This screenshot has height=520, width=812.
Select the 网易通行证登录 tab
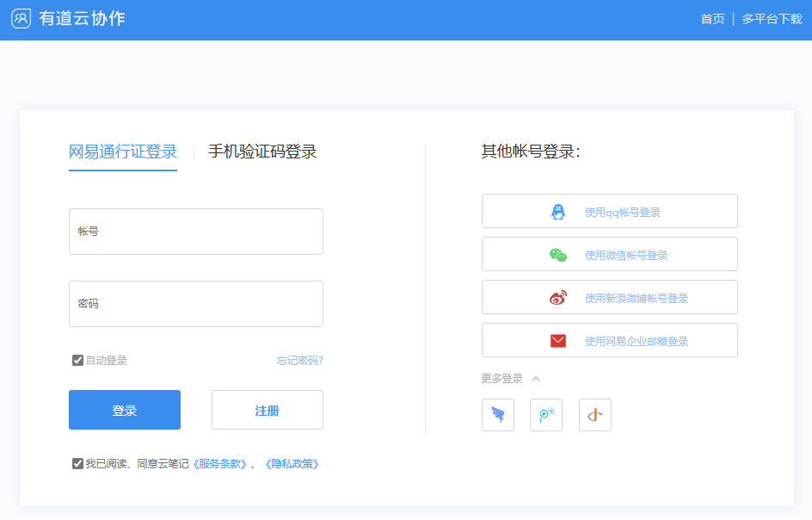pyautogui.click(x=122, y=151)
